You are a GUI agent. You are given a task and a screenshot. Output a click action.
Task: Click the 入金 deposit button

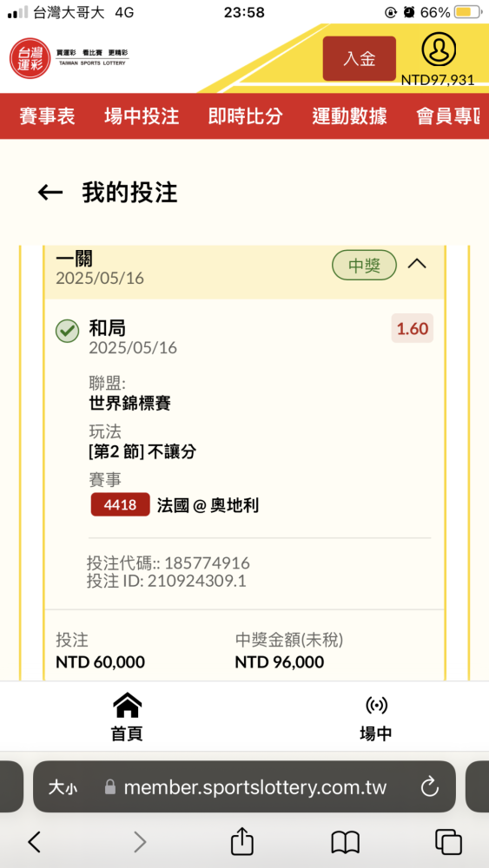(360, 59)
